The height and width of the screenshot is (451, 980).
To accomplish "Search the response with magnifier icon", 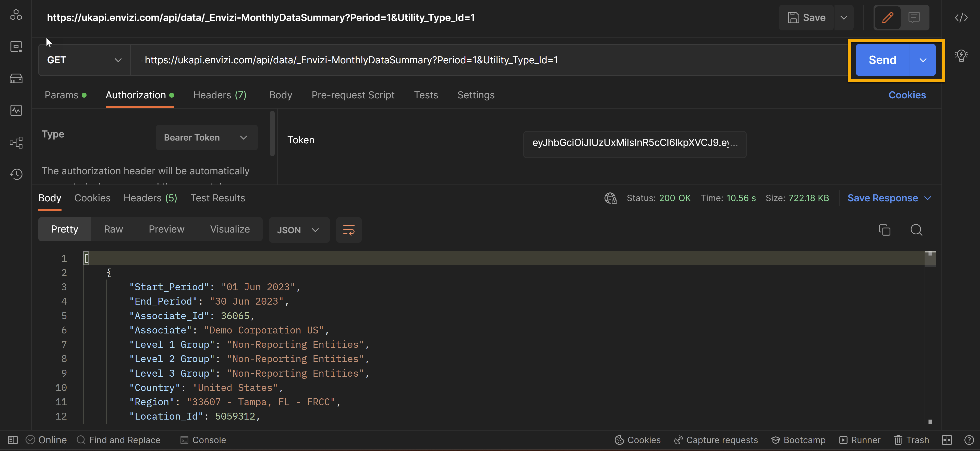I will [916, 230].
